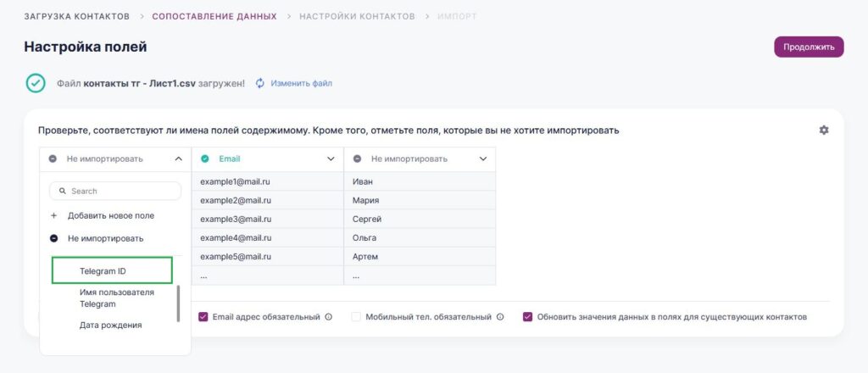
Task: Click the green check icon beside Email header
Action: pos(205,159)
